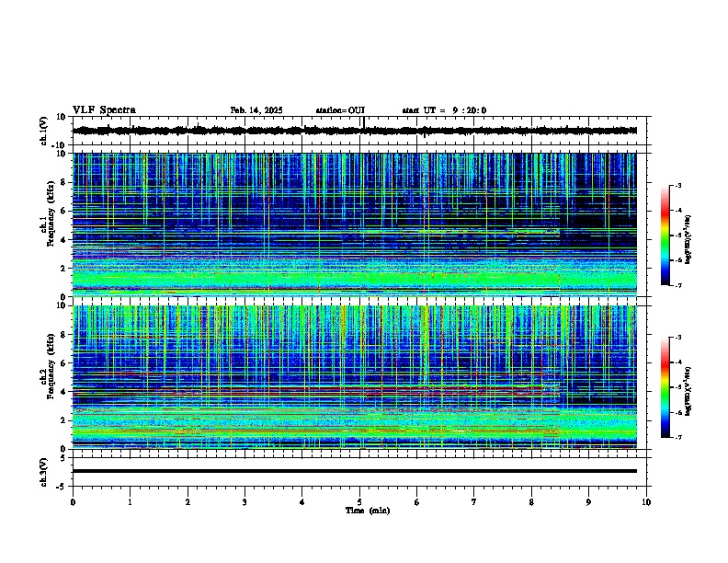Click the 'station=OUJ' label
Screen dimensions: 728x563
coord(340,110)
